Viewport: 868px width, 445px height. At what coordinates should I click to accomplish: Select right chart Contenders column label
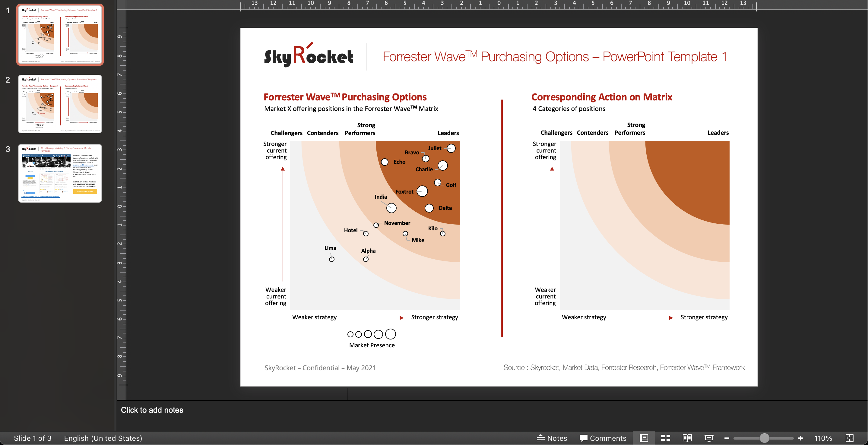[x=592, y=132]
